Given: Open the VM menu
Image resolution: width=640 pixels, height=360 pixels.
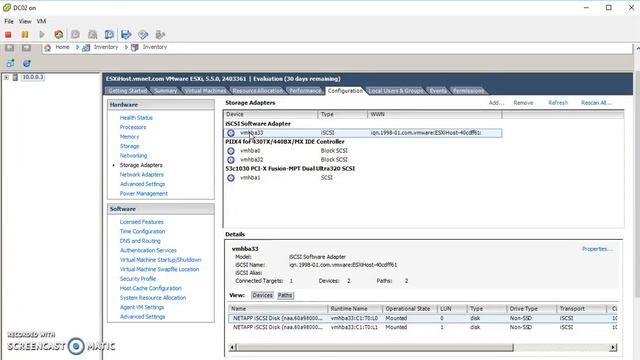Looking at the screenshot, I should [x=41, y=21].
